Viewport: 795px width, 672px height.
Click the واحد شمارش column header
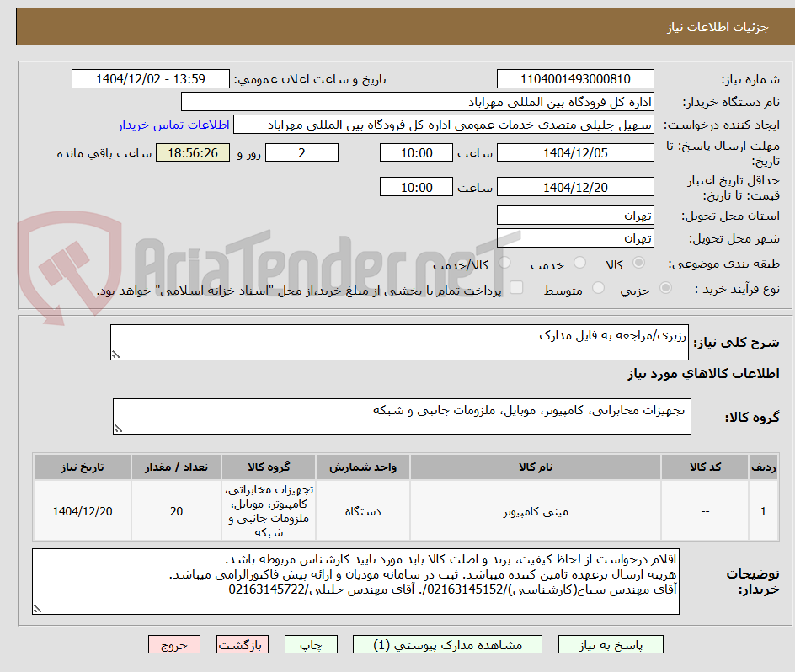click(363, 467)
